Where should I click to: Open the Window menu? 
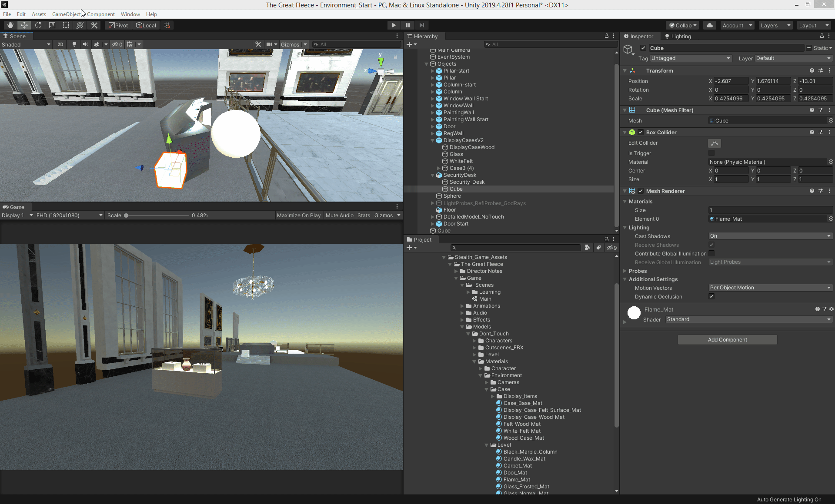[x=130, y=14]
